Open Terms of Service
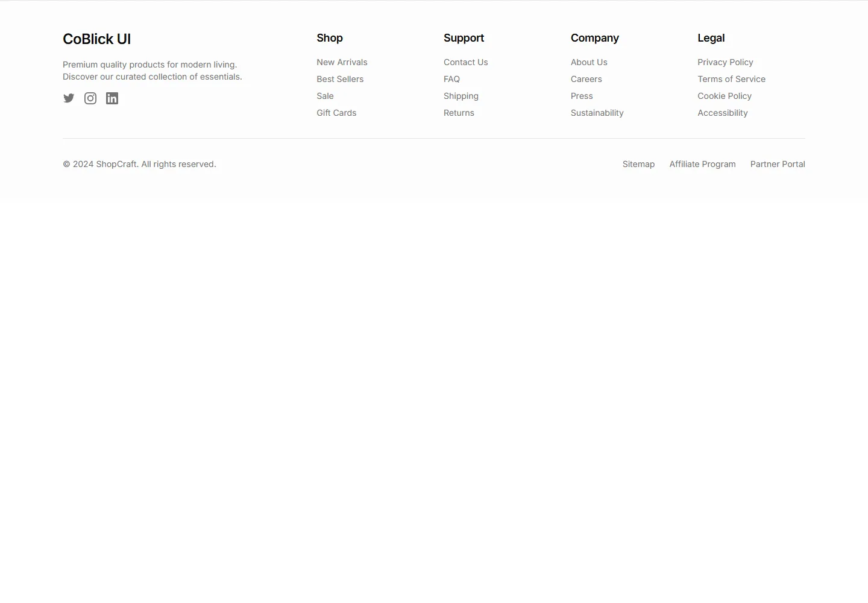 [731, 79]
